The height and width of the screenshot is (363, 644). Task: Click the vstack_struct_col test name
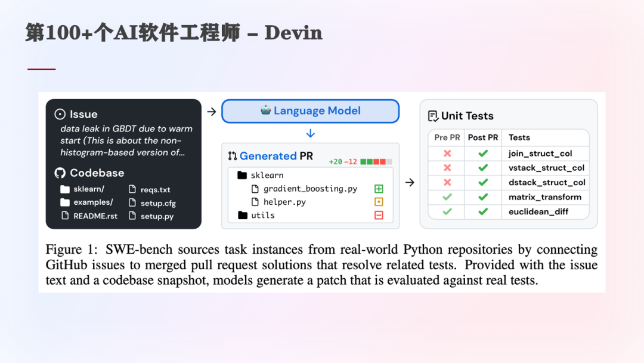[546, 168]
